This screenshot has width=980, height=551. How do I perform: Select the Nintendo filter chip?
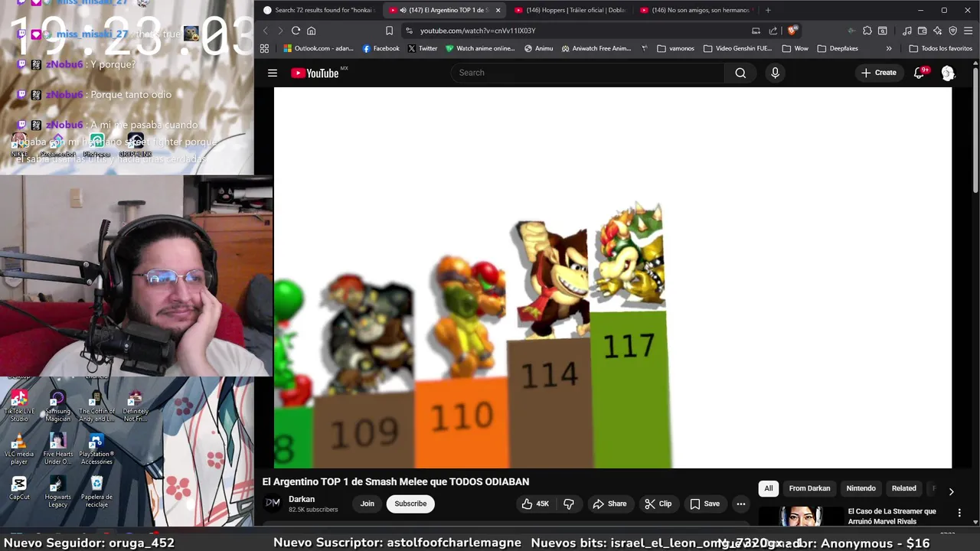861,488
